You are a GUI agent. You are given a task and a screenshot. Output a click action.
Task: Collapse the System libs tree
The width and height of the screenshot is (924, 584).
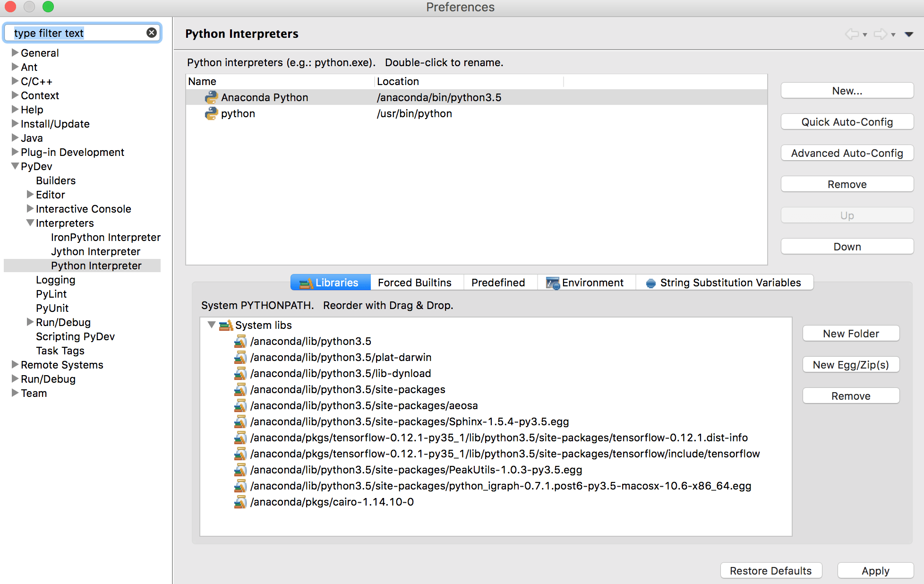coord(212,325)
